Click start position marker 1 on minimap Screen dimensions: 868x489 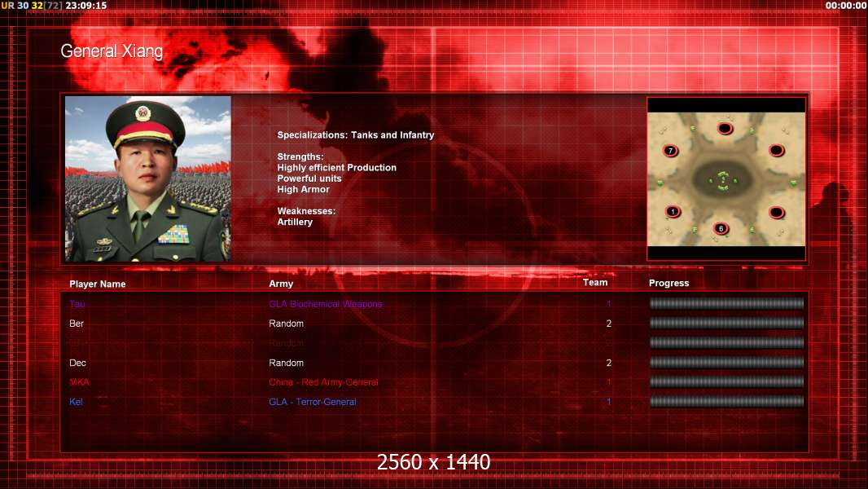(x=673, y=212)
